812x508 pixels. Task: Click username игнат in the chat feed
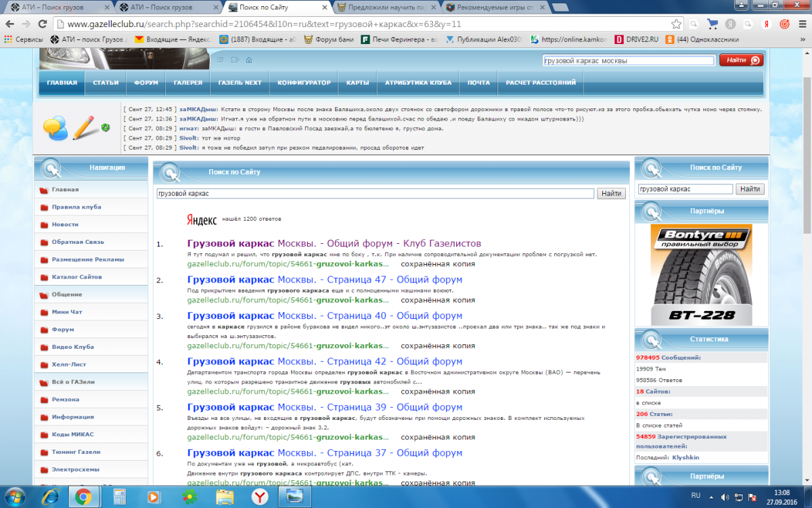coord(188,128)
